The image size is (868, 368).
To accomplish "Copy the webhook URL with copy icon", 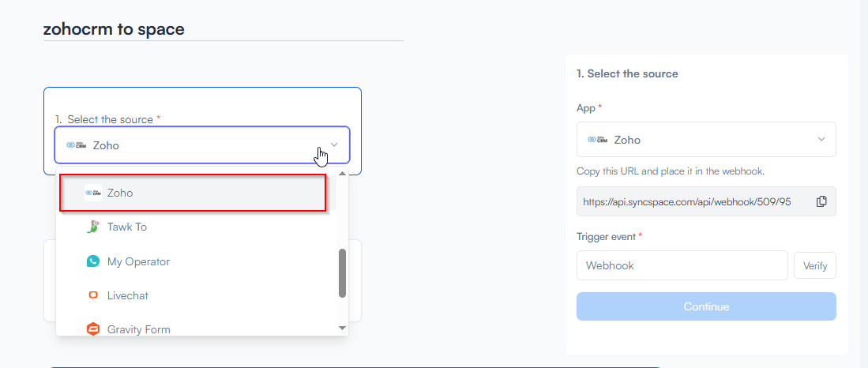I will 821,201.
